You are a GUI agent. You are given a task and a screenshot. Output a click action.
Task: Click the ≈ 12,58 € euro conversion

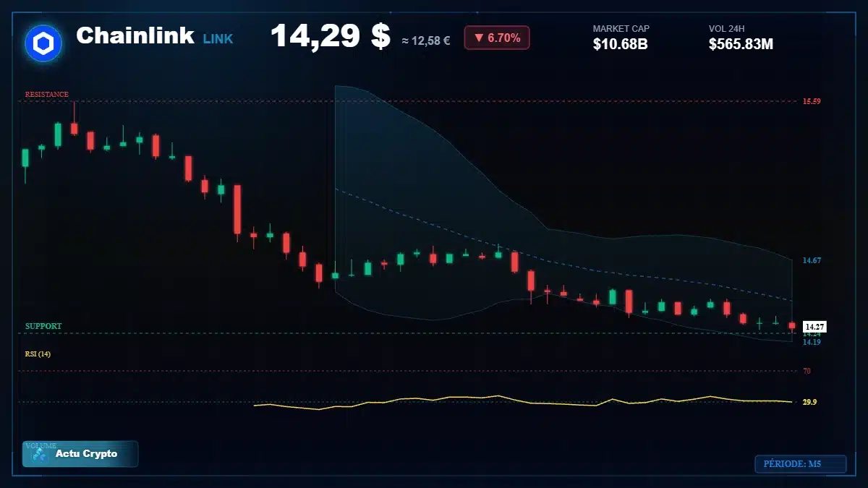[x=426, y=40]
